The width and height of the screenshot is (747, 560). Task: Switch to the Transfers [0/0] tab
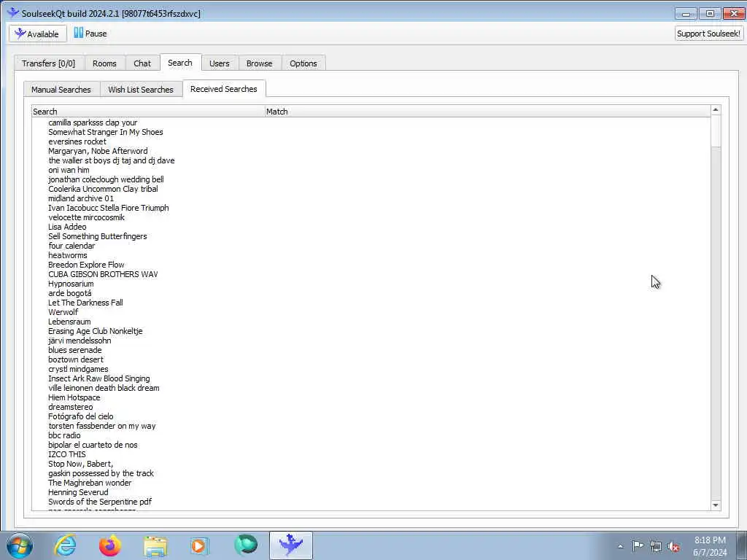tap(49, 63)
